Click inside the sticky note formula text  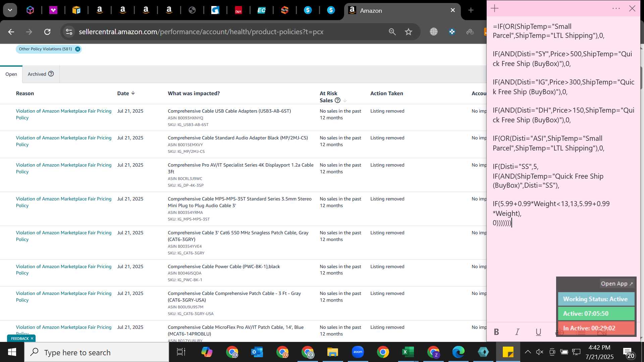point(563,124)
